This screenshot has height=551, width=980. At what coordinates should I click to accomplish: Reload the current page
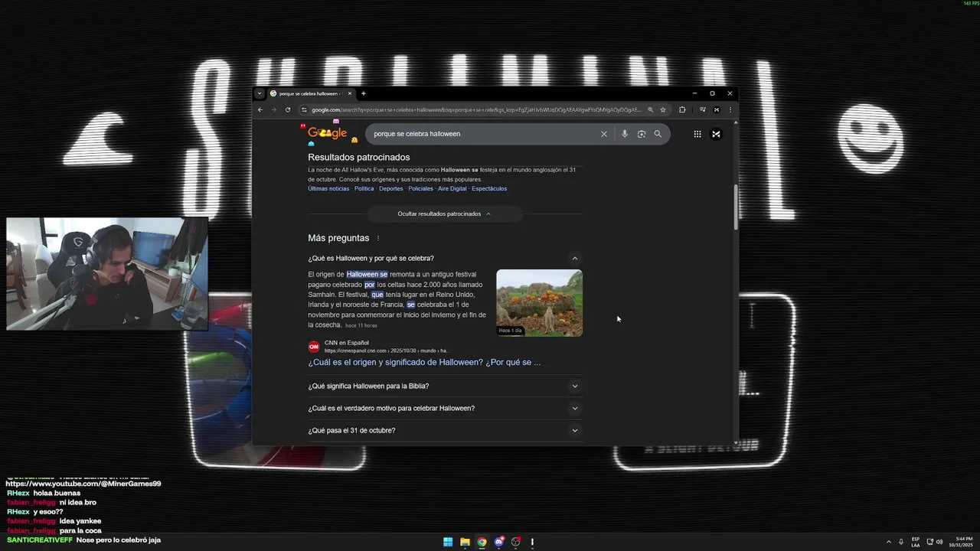288,109
